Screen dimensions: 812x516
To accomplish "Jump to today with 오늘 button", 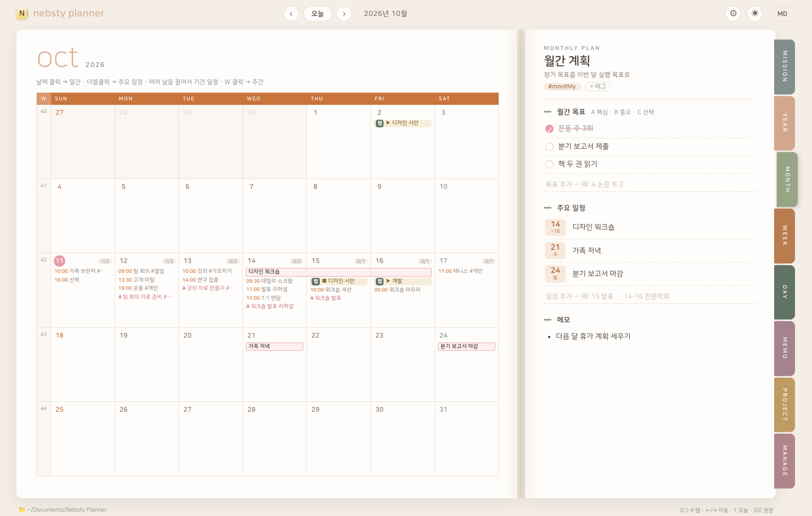I will [x=318, y=14].
